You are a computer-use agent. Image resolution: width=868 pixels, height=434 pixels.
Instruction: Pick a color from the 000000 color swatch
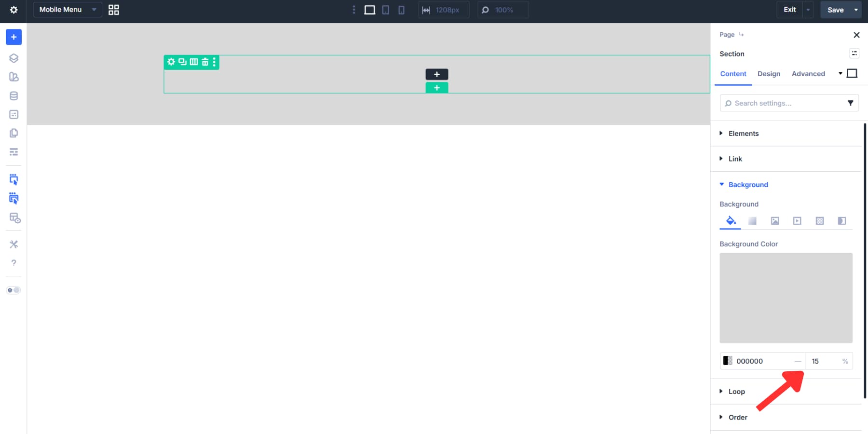pyautogui.click(x=728, y=361)
